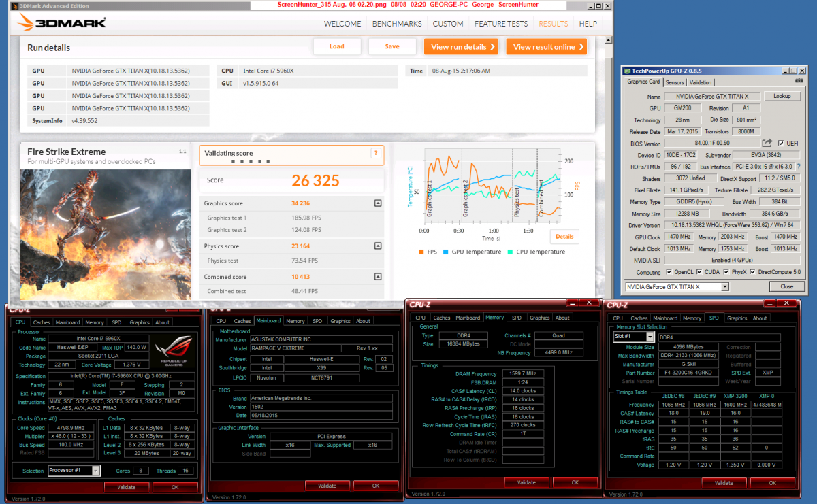
Task: Open Graphics tab in the CPU-Z mainboard window
Action: click(340, 321)
